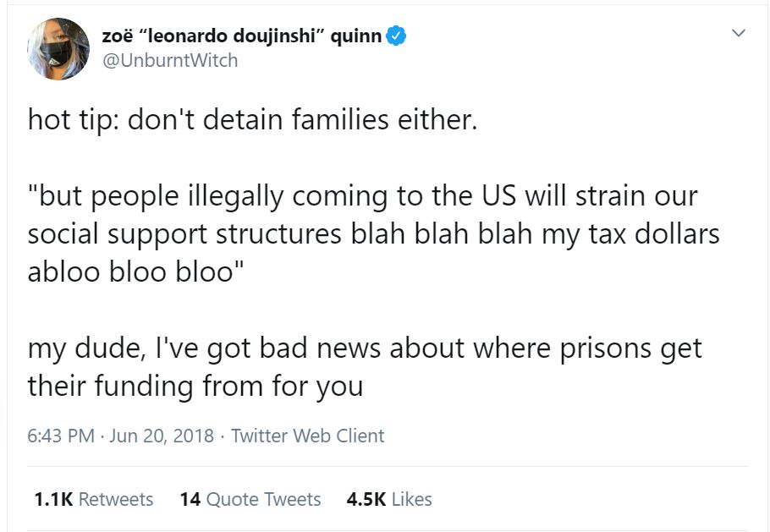Open the tweet options chevron menu
This screenshot has width=770, height=532.
739,34
